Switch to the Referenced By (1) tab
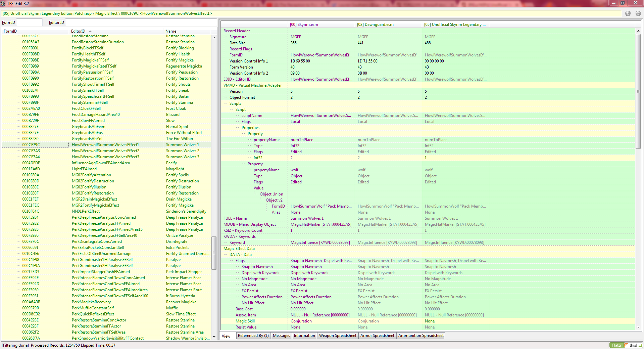644x349 pixels. pyautogui.click(x=253, y=336)
